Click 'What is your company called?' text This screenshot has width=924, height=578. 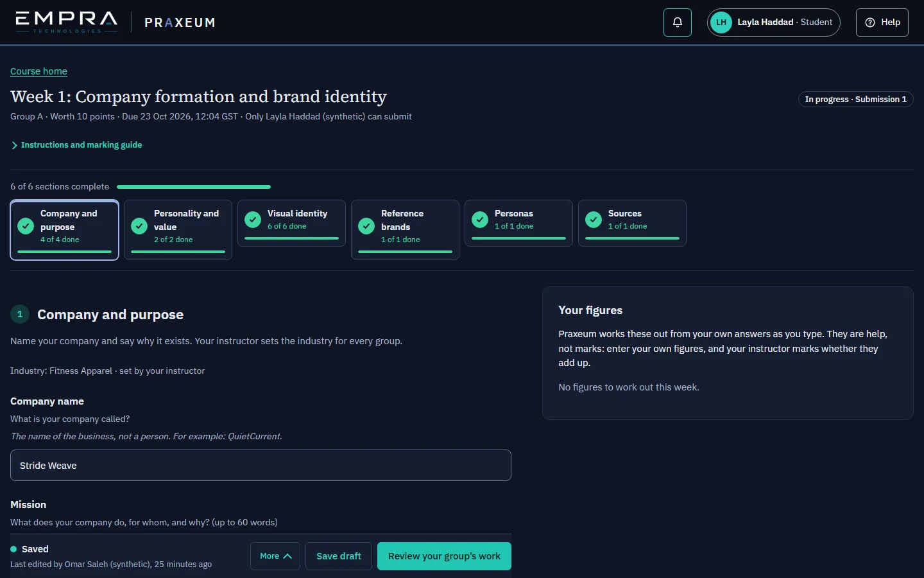[x=70, y=419]
